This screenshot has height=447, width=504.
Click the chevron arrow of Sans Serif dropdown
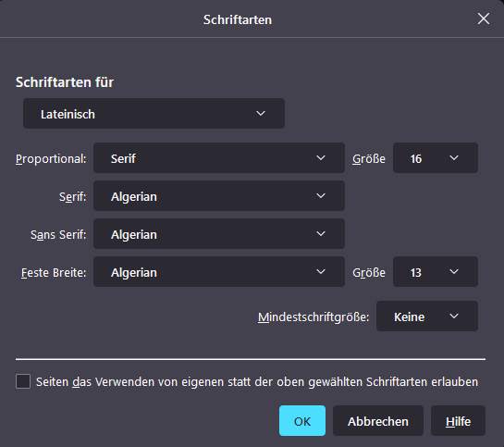[x=321, y=233]
